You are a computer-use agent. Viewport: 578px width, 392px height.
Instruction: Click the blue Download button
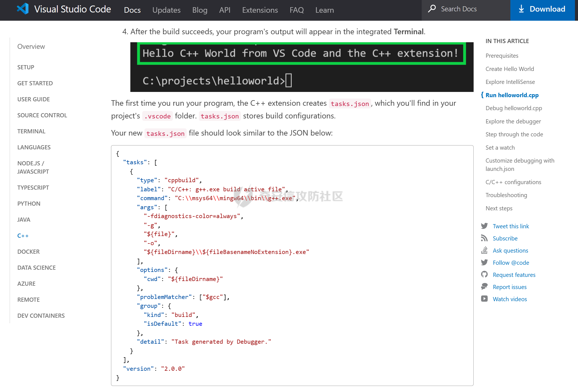542,10
